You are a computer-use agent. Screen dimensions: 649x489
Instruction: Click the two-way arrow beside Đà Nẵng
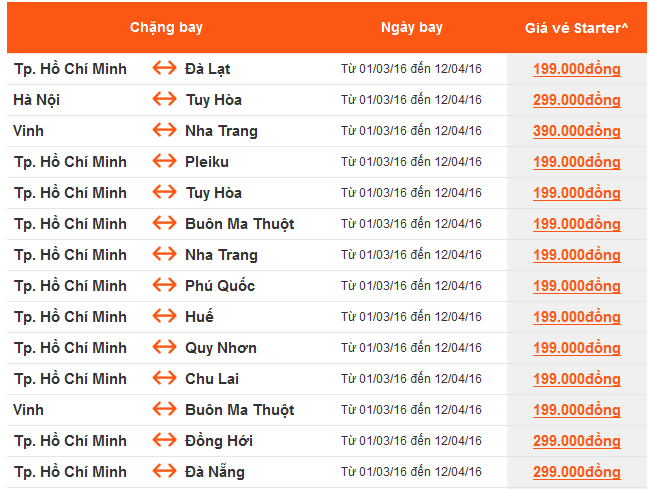pyautogui.click(x=164, y=472)
